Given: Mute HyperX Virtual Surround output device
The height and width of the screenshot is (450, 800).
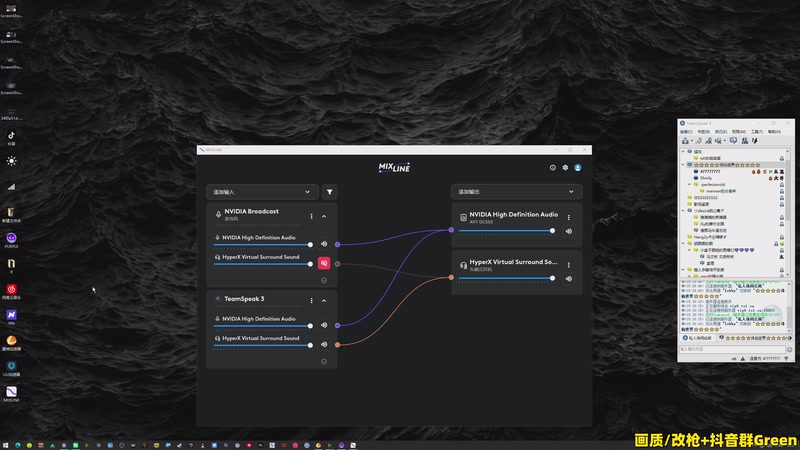Looking at the screenshot, I should pos(569,279).
